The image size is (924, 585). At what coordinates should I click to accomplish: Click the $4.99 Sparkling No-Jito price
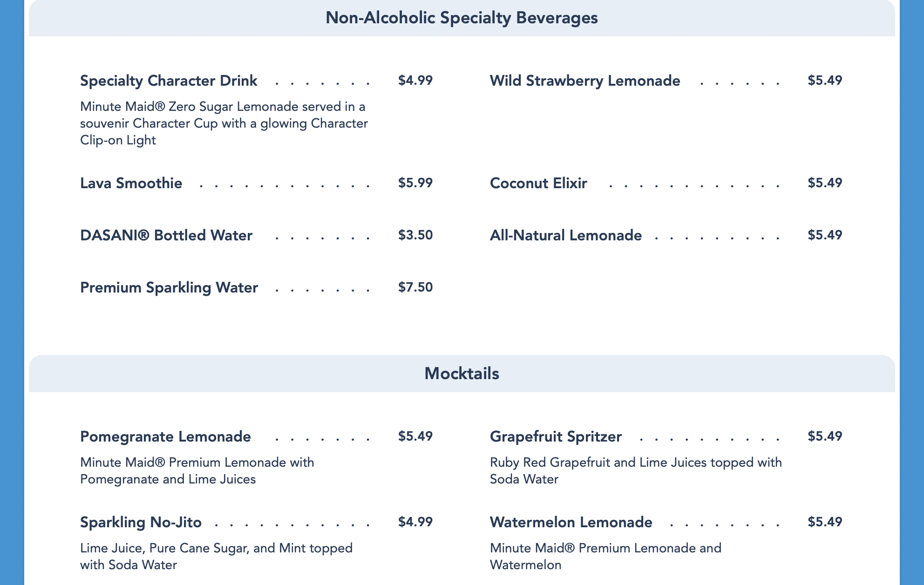[415, 522]
